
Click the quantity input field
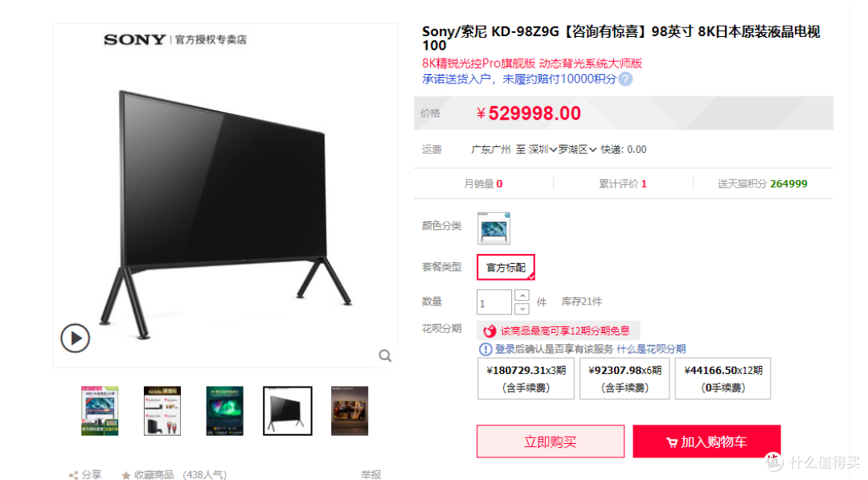(494, 303)
